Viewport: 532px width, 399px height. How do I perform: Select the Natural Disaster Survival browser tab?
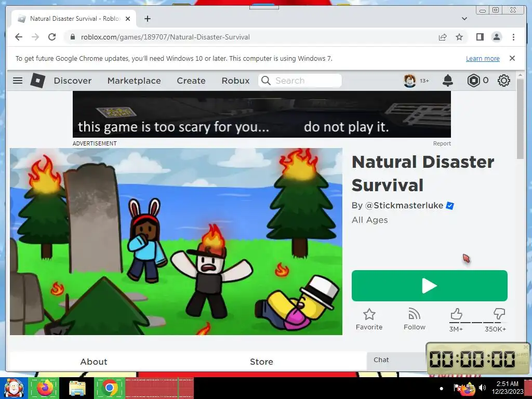click(74, 19)
